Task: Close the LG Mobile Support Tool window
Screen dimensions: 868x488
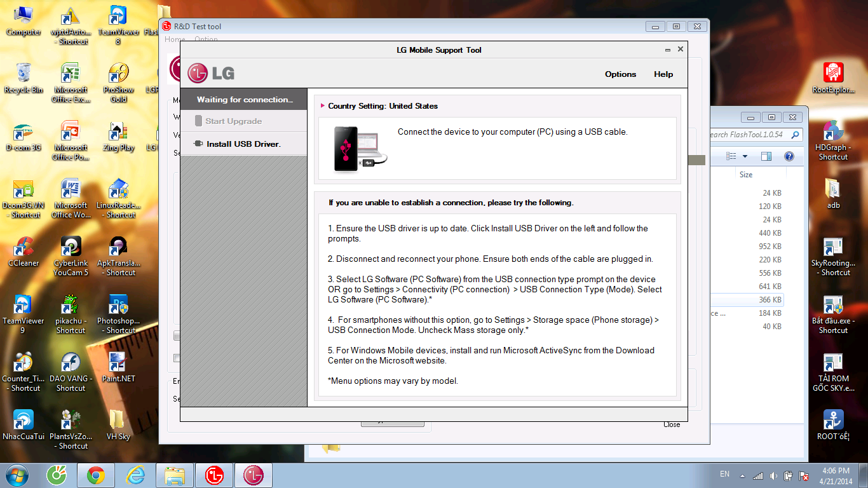Action: [681, 50]
